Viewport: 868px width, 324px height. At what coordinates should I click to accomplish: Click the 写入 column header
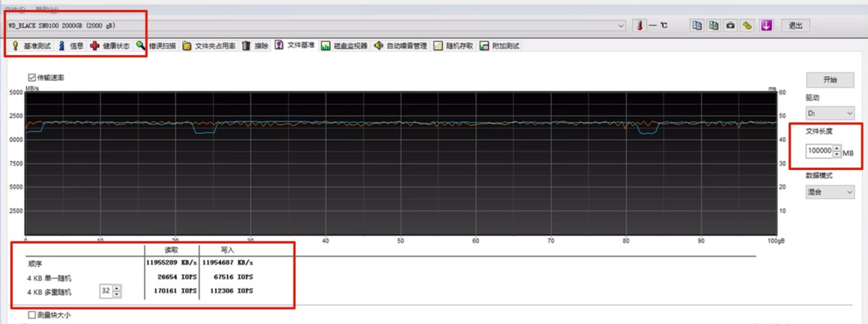pos(226,250)
